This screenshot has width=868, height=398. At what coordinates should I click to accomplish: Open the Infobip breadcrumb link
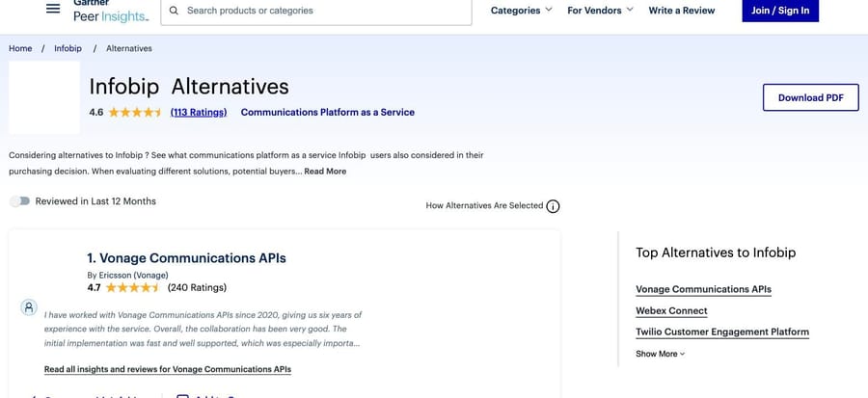coord(68,48)
